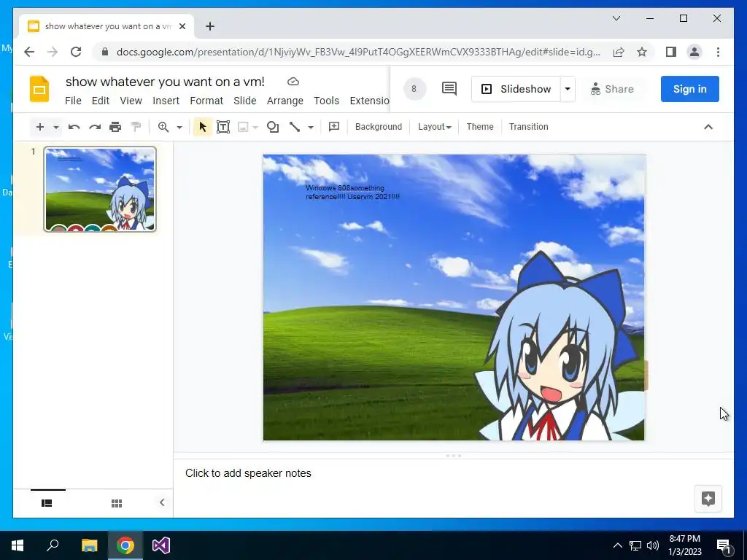747x560 pixels.
Task: Share this page from the address bar
Action: 619,52
